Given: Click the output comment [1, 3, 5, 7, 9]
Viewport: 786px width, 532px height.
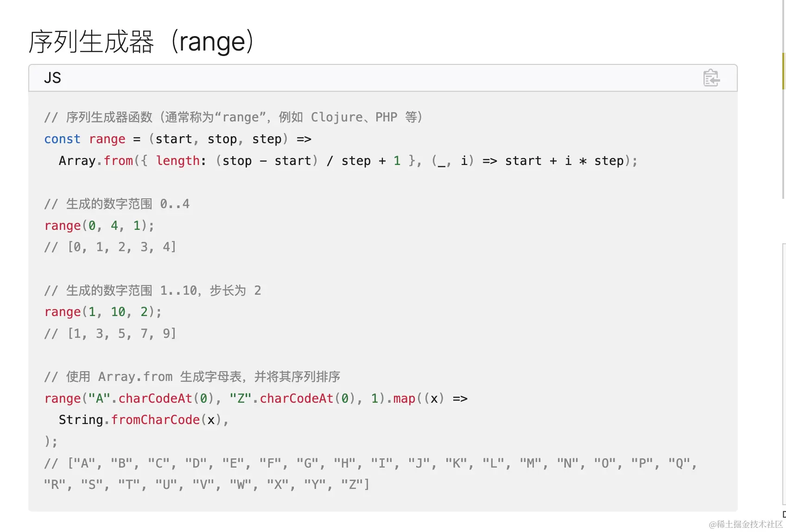Looking at the screenshot, I should [110, 334].
